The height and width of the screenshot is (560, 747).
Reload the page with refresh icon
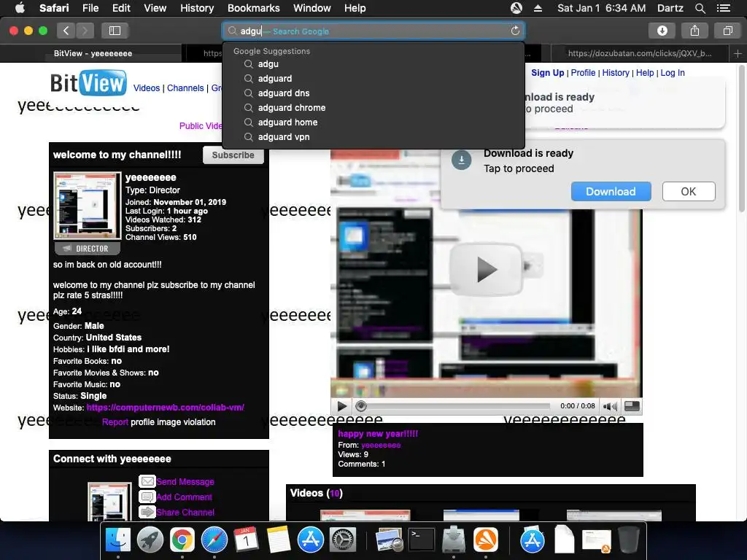coord(515,31)
